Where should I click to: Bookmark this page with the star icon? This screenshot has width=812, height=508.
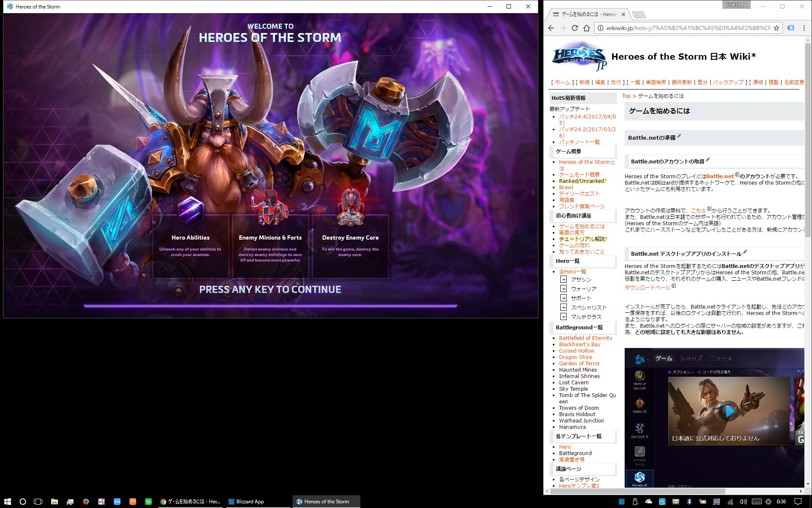776,28
